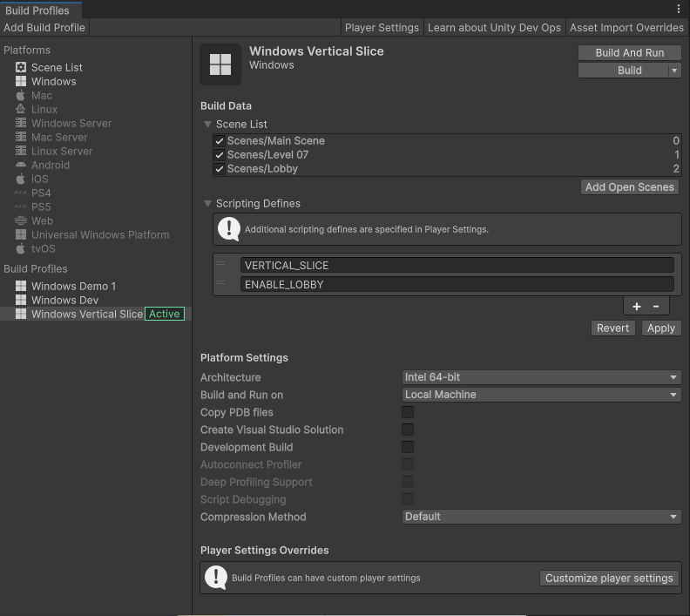690x616 pixels.
Task: Open the kebab menu in window corner
Action: coord(679,9)
